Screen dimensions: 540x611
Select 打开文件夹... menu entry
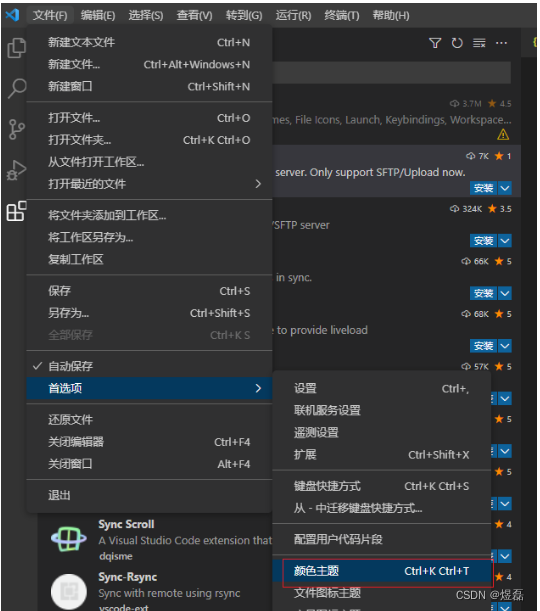[149, 140]
